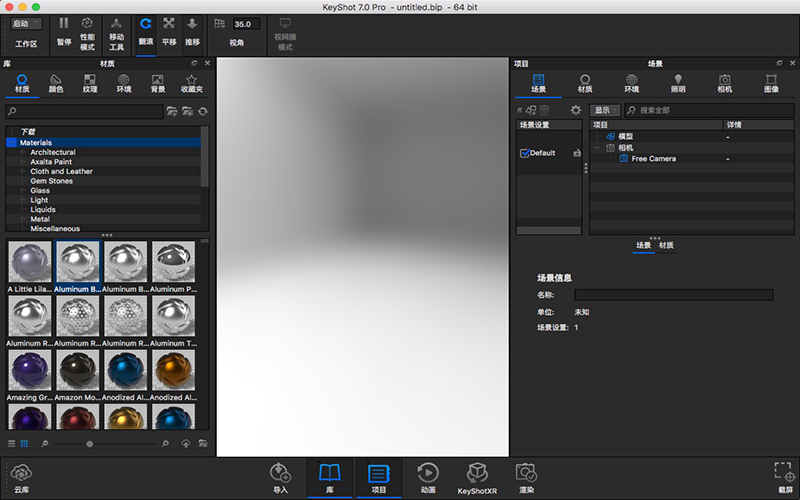Click the 搜索全部 scene search field
800x500 pixels.
(x=709, y=110)
